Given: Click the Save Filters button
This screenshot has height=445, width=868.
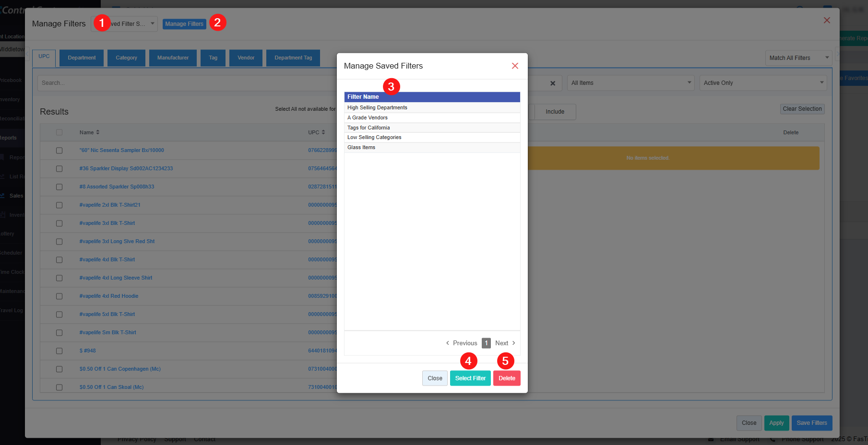Looking at the screenshot, I should 811,423.
